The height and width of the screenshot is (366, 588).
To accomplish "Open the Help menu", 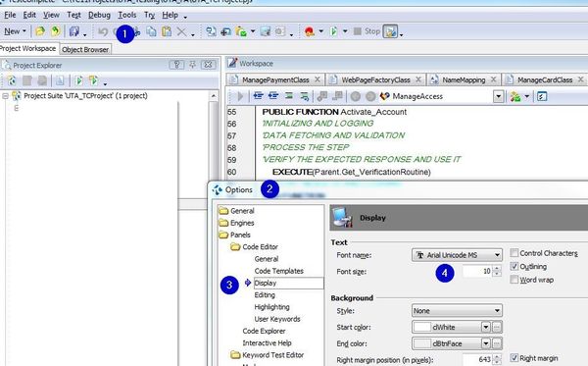I will coord(170,15).
